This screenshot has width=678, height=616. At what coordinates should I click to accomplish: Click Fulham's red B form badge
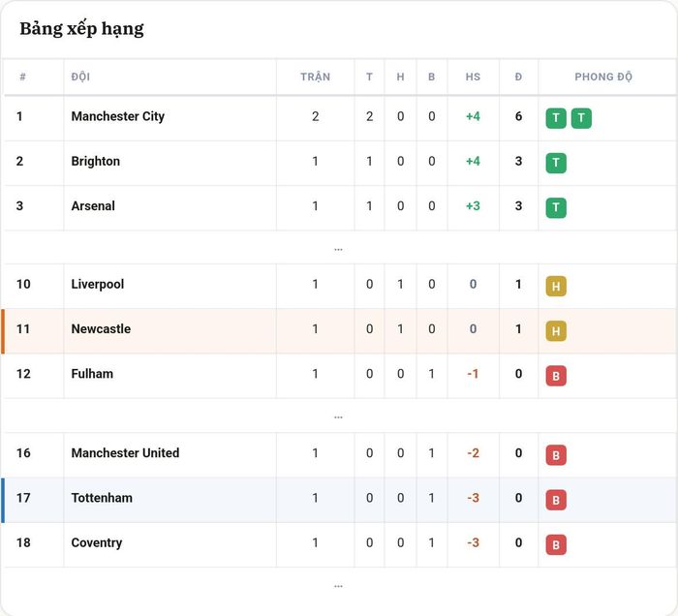pyautogui.click(x=556, y=376)
